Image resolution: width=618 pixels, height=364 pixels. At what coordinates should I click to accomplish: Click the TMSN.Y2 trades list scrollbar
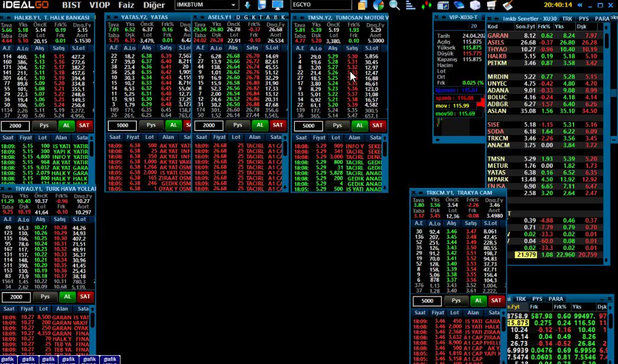coord(385,163)
